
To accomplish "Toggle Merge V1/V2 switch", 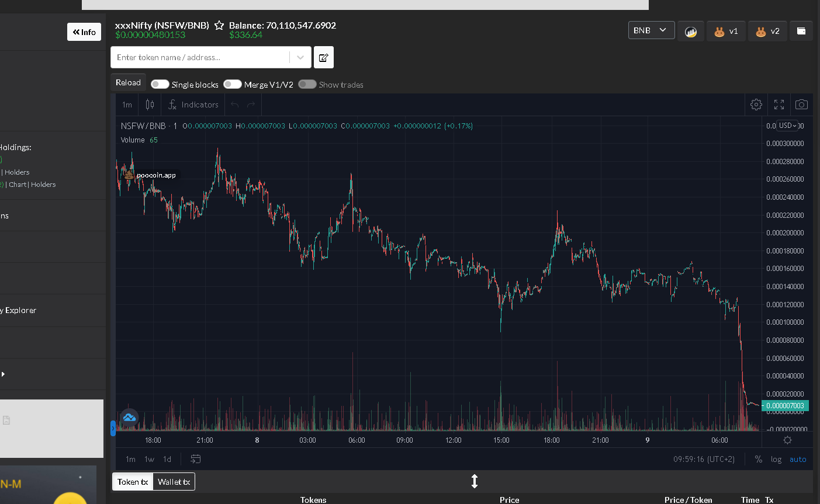I will (x=233, y=84).
